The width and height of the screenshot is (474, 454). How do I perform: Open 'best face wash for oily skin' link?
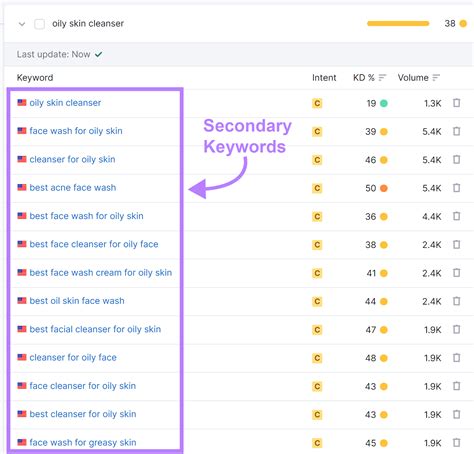tap(86, 216)
